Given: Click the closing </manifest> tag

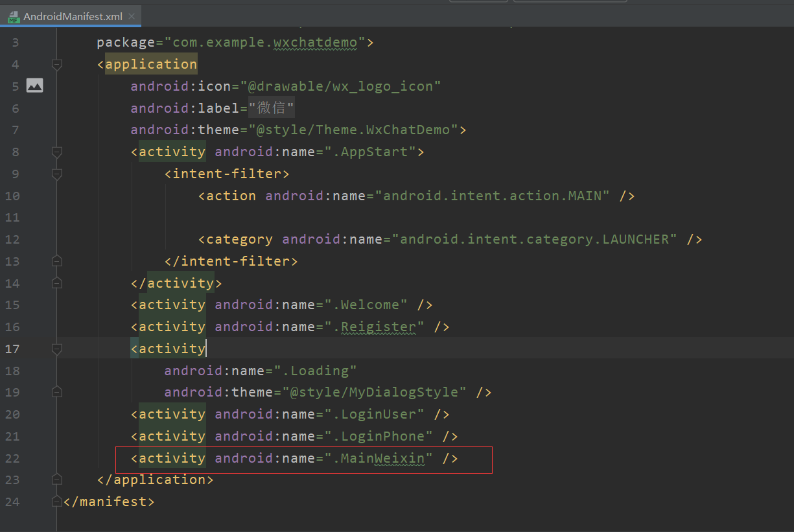Looking at the screenshot, I should [x=109, y=502].
